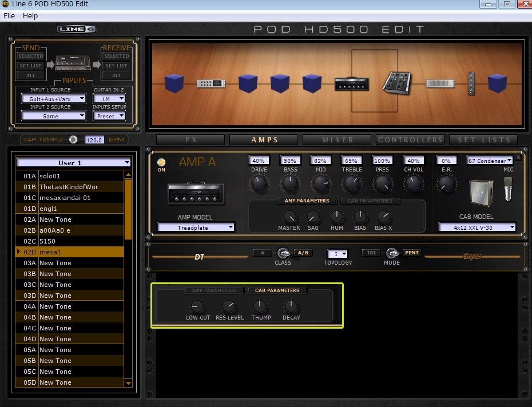Click Send SELECTED button
532x407 pixels.
[x=30, y=56]
